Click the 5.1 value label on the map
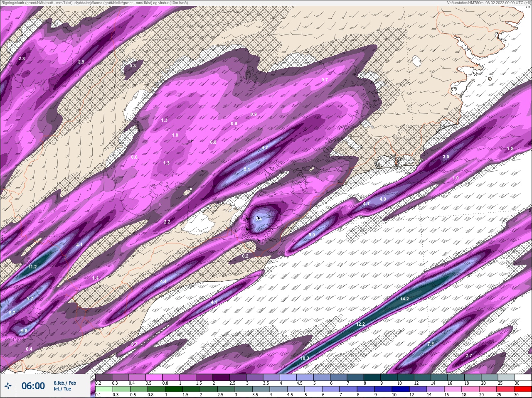This screenshot has width=532, height=398. 247,170
